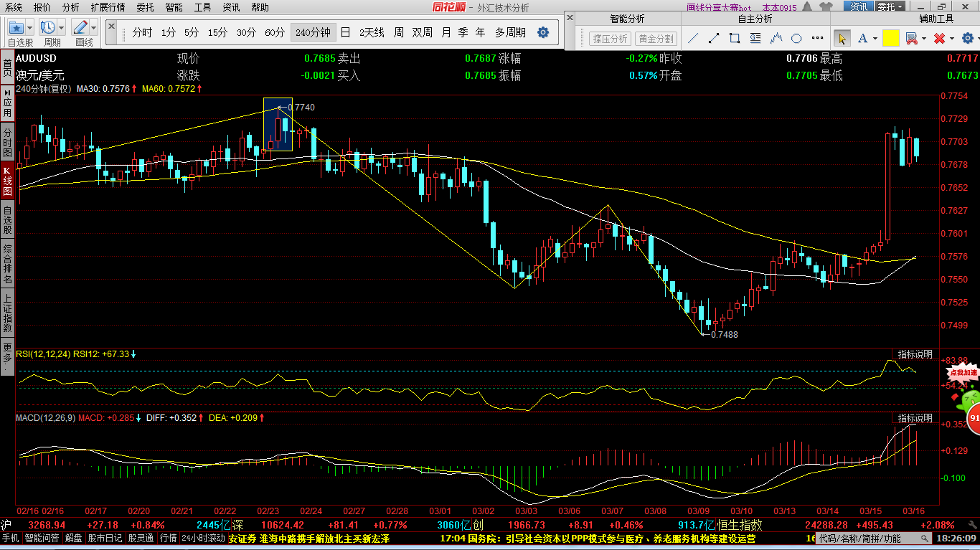Open the 分析 menu

click(71, 7)
